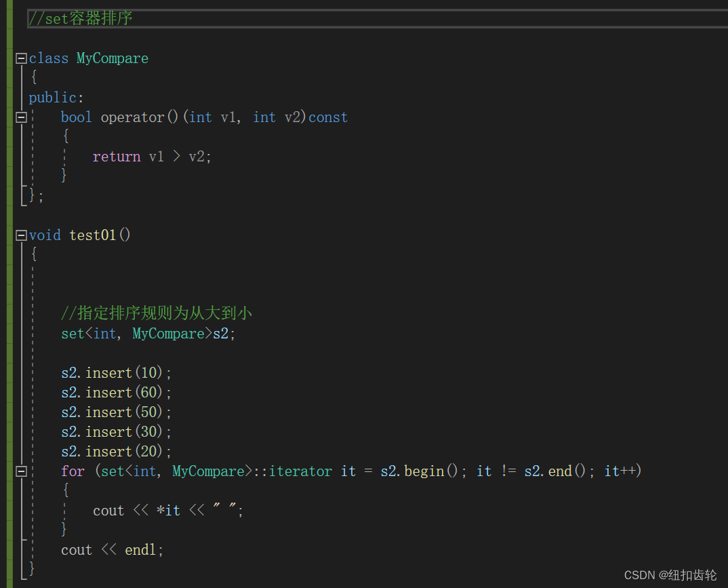
Task: Click the s2.insert(30) line
Action: click(x=116, y=431)
